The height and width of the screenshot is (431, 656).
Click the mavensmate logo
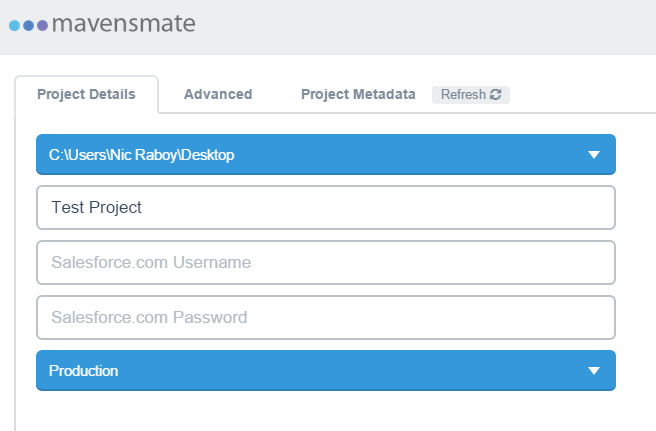[102, 24]
